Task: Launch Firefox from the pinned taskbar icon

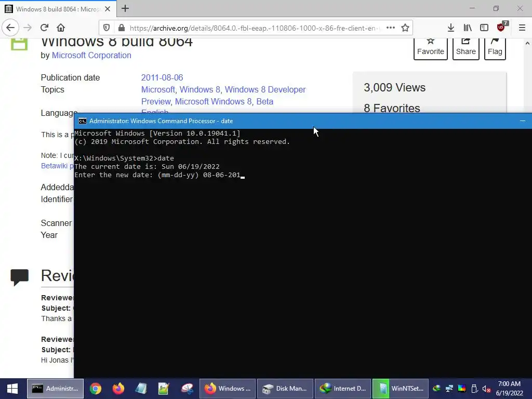Action: [x=118, y=389]
